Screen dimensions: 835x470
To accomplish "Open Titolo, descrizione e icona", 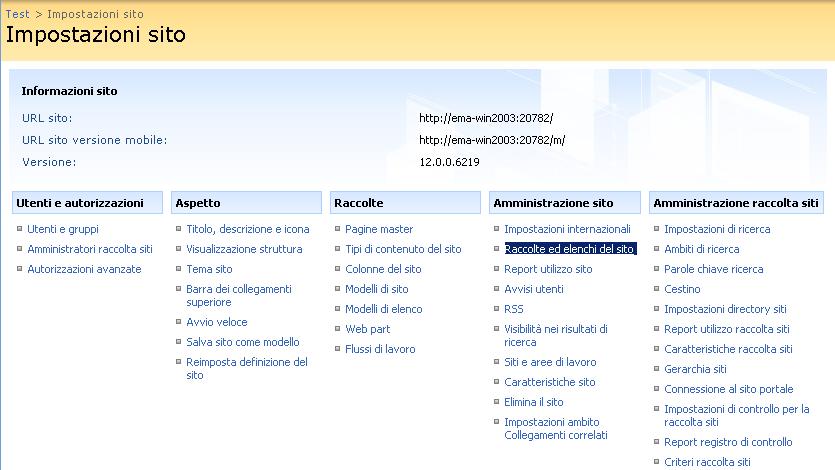I will click(248, 229).
